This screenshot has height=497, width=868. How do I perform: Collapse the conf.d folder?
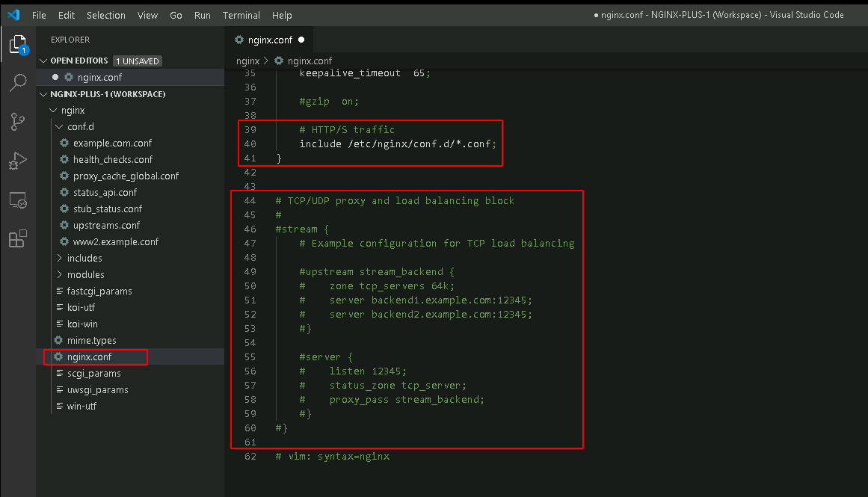point(59,127)
